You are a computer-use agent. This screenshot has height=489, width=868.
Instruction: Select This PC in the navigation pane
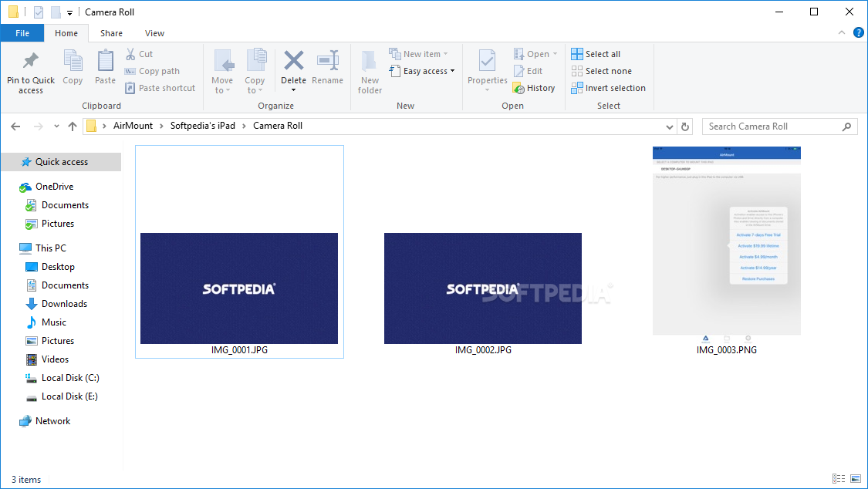(x=50, y=248)
